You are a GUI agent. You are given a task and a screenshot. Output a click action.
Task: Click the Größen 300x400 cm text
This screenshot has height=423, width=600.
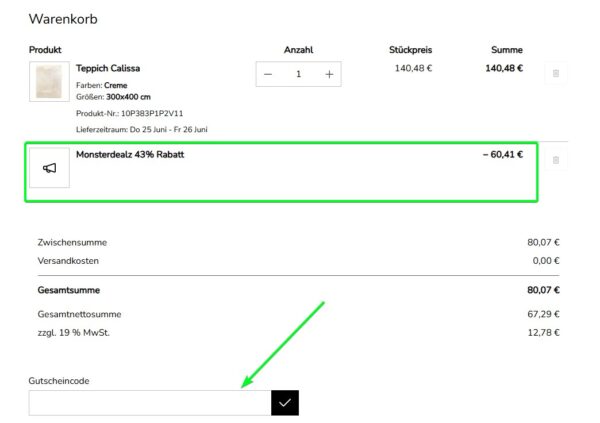[x=113, y=97]
